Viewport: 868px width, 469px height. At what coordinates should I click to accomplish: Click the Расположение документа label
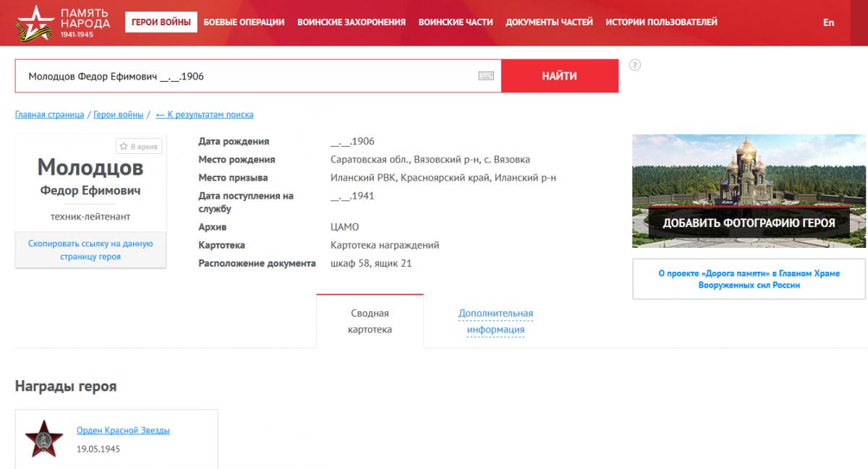tap(258, 263)
